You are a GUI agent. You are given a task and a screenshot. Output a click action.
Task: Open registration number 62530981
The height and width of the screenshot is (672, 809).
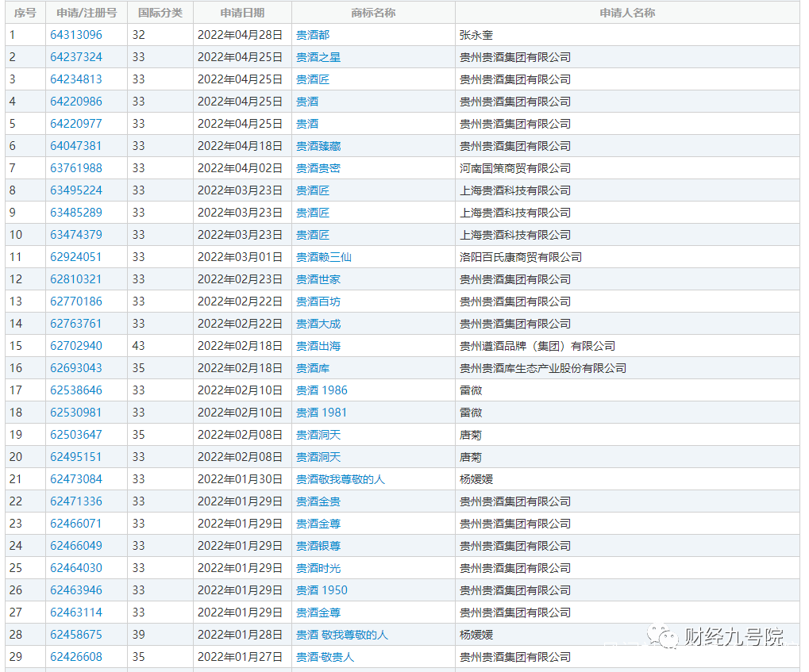click(76, 413)
